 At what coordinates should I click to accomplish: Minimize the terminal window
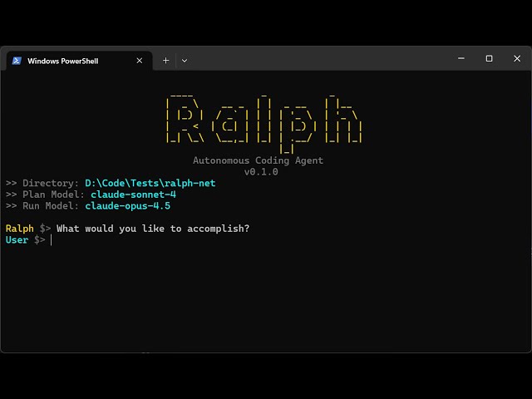click(461, 58)
